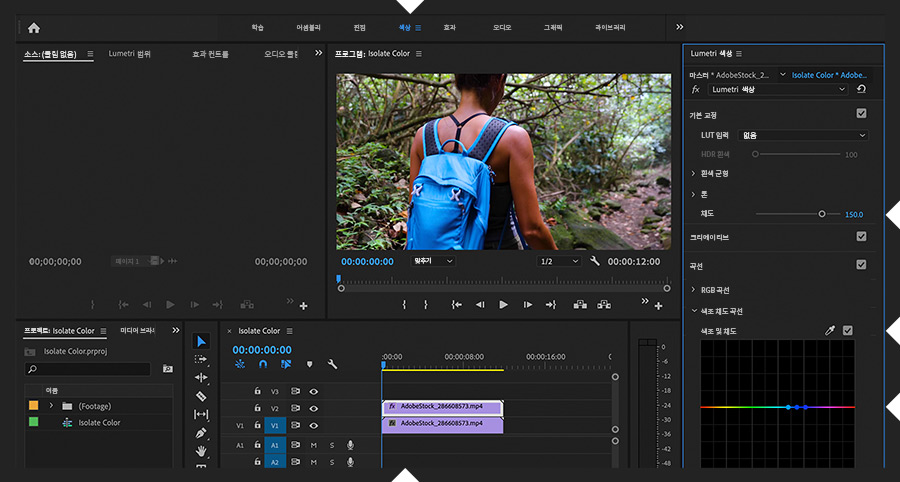900x482 pixels.
Task: Open the Lumetri 색상 effect dropdown
Action: (x=778, y=90)
